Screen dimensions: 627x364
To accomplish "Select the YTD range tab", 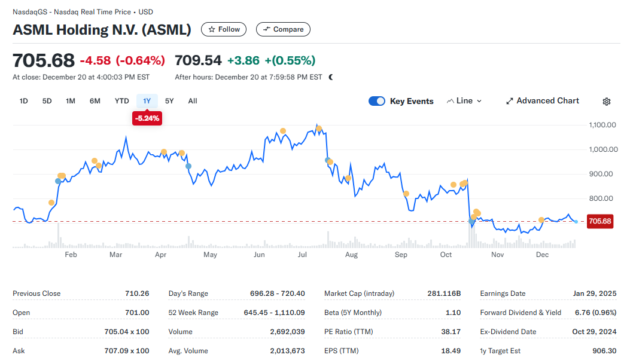I will click(x=121, y=101).
